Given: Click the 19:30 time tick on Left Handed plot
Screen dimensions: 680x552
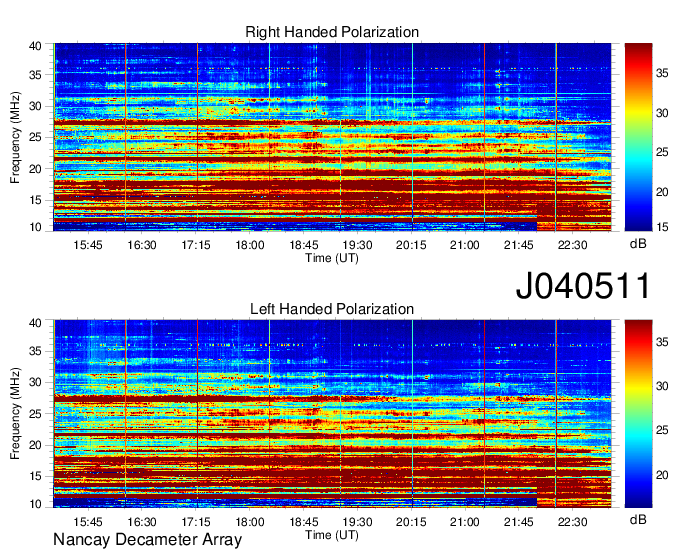Looking at the screenshot, I should (357, 522).
